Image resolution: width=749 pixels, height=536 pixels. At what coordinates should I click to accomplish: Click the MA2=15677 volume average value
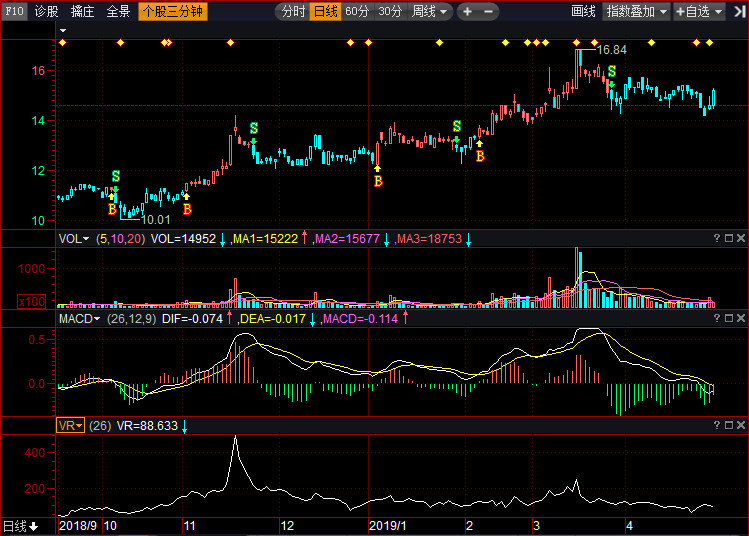pos(347,238)
